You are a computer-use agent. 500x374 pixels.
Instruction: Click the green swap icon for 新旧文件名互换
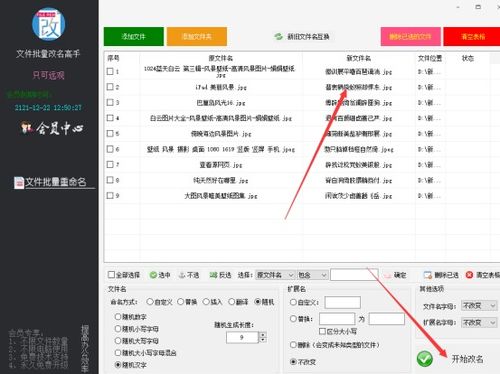tap(279, 36)
